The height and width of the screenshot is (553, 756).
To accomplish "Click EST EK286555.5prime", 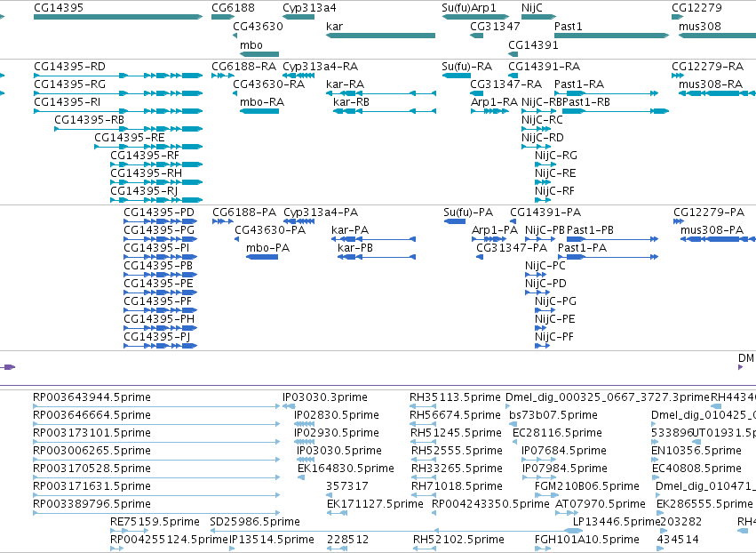I will pos(704,504).
